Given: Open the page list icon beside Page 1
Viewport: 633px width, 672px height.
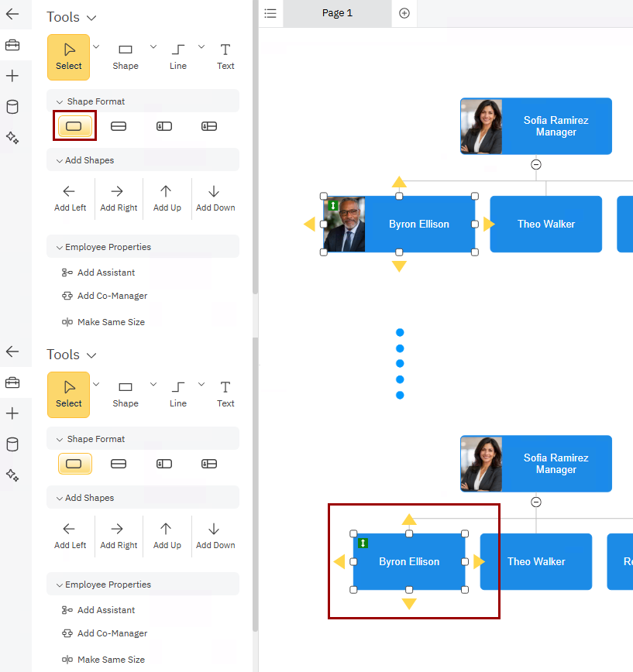Looking at the screenshot, I should click(270, 13).
